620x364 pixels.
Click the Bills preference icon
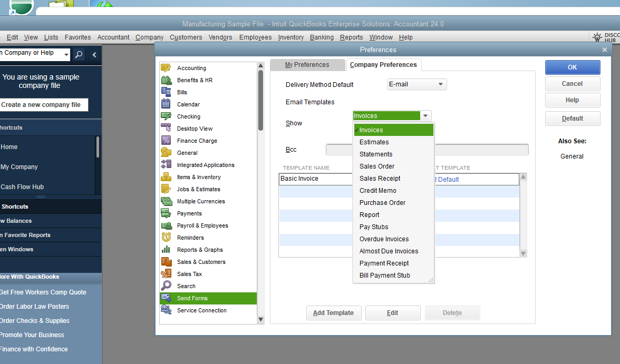tap(166, 92)
